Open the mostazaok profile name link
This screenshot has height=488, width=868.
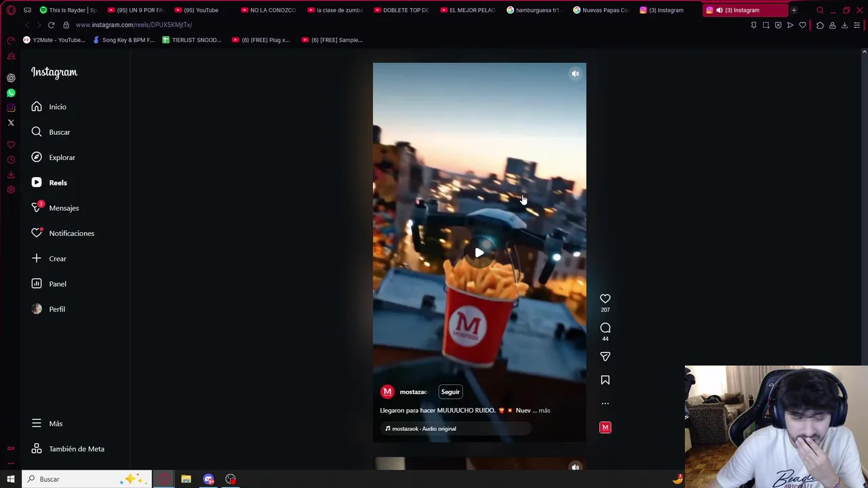pos(413,392)
